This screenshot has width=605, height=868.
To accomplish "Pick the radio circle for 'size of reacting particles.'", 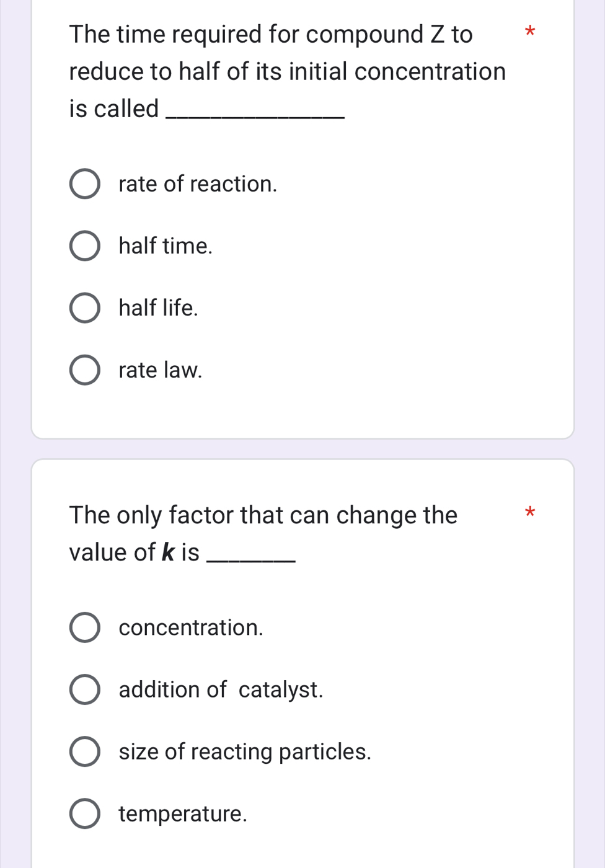I will point(84,751).
